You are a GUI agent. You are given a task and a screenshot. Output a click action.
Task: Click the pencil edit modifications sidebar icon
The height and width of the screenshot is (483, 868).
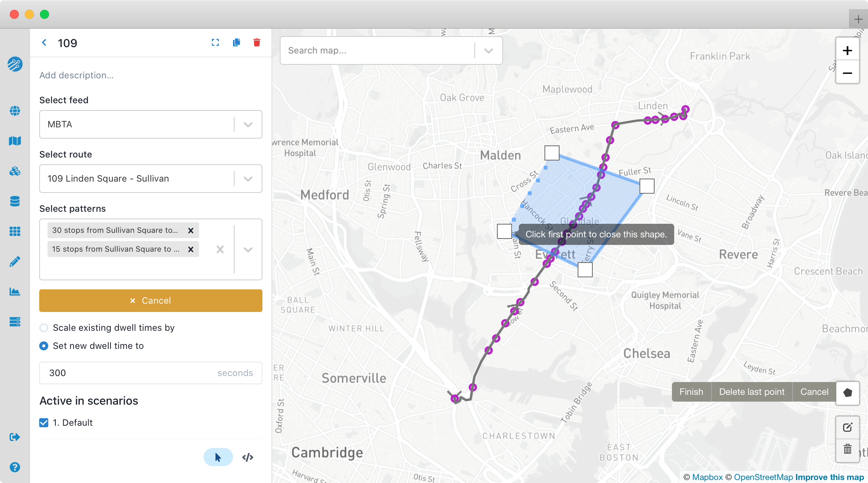coord(15,261)
